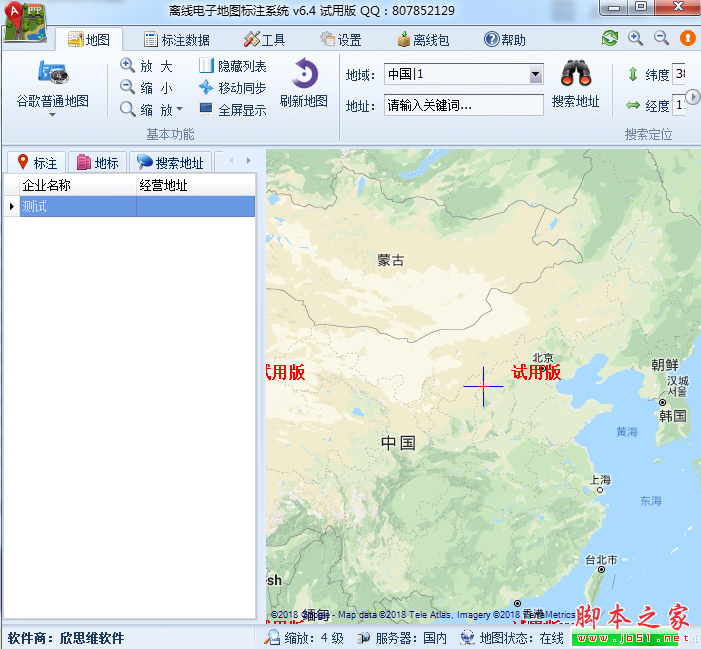Open the 地域 region combo box dropdown arrow
The height and width of the screenshot is (649, 701).
[x=535, y=74]
